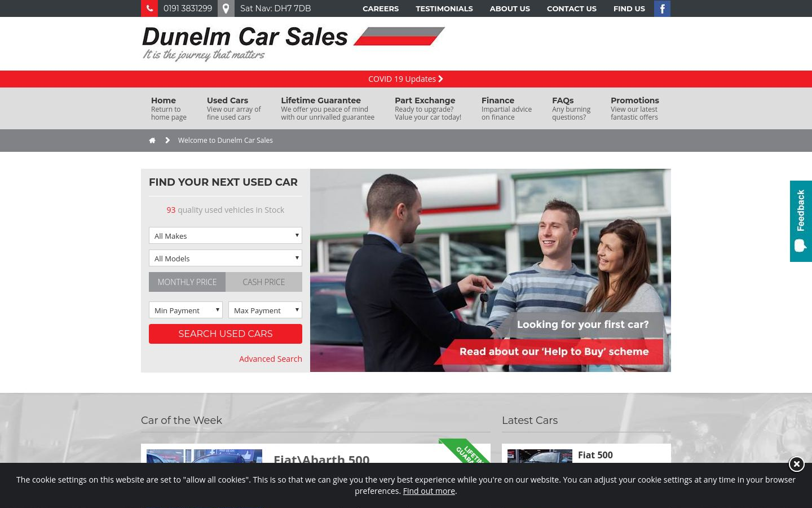
Task: Open the Testimonials page
Action: 444,8
